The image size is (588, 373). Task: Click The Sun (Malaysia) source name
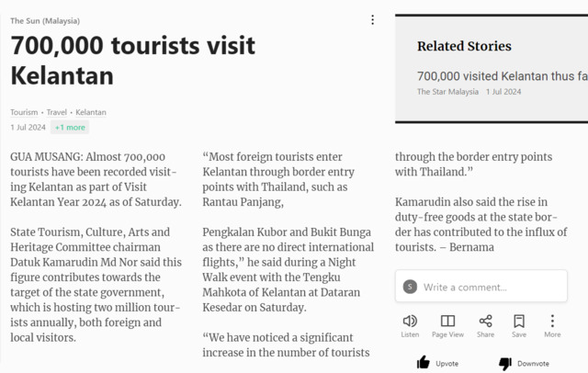(45, 20)
